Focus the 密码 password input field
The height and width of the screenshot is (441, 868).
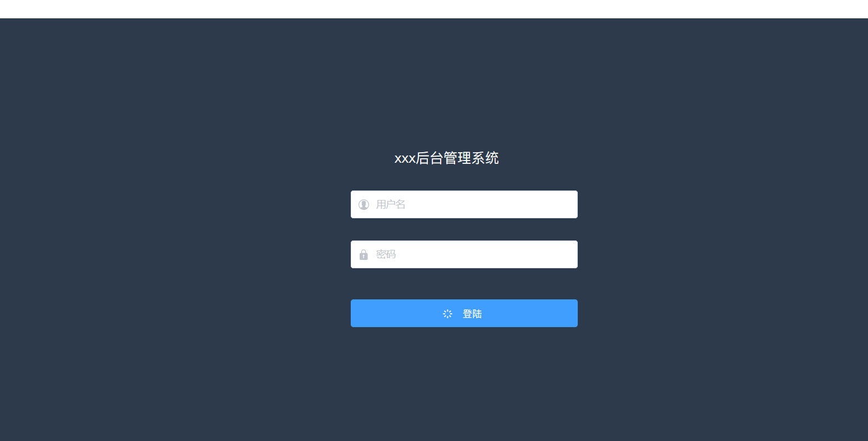coord(464,254)
